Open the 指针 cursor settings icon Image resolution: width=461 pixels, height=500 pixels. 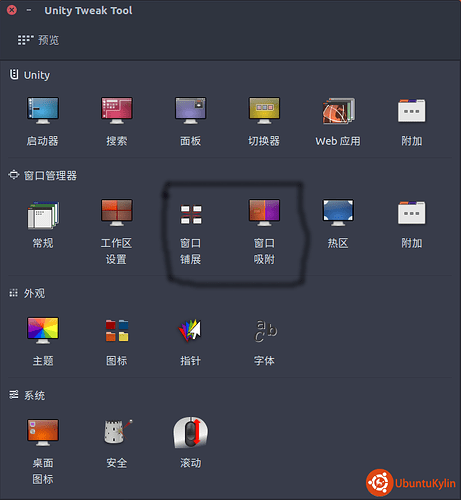[191, 330]
